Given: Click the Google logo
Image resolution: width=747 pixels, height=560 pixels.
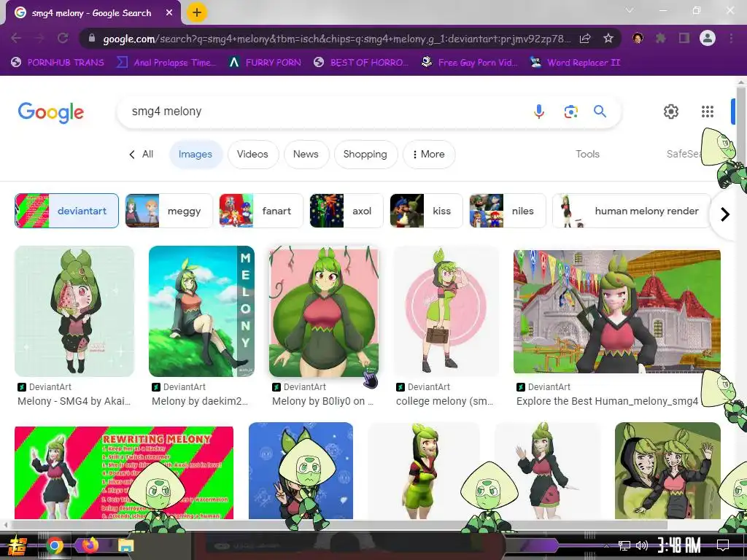Looking at the screenshot, I should (x=51, y=112).
